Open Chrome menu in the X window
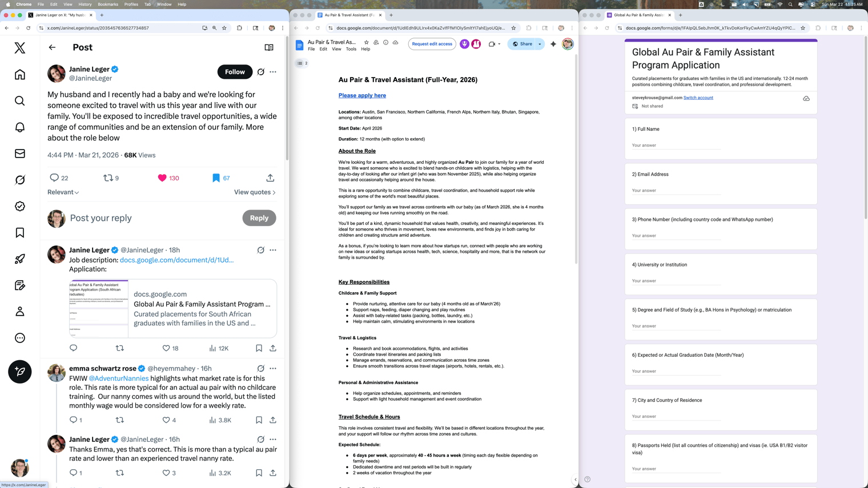The height and width of the screenshot is (488, 868). pyautogui.click(x=283, y=28)
